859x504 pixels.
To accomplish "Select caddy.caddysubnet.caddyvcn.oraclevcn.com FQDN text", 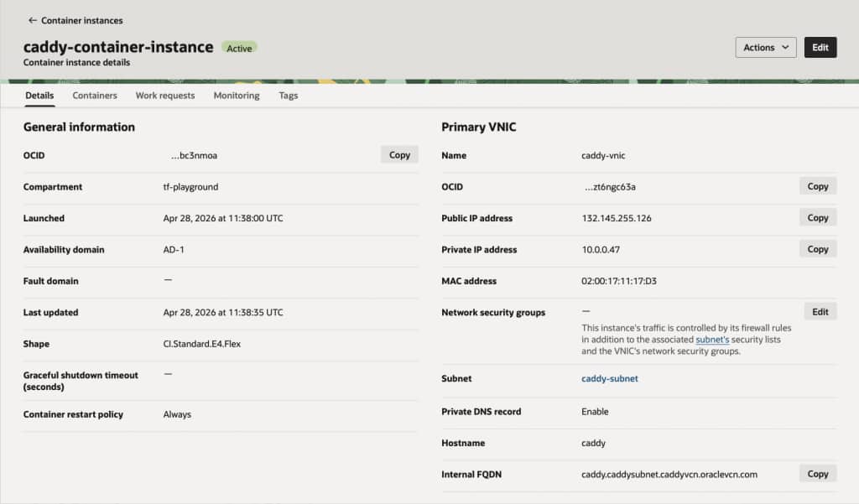I will point(669,475).
